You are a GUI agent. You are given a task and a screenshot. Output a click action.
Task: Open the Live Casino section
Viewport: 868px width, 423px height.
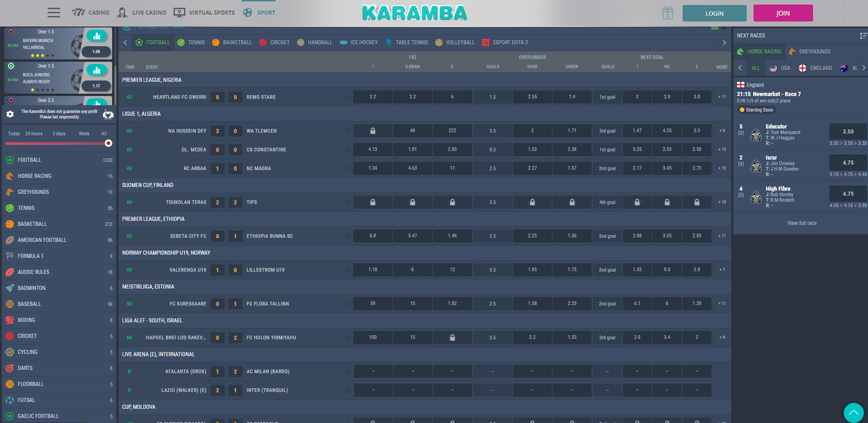click(x=141, y=12)
